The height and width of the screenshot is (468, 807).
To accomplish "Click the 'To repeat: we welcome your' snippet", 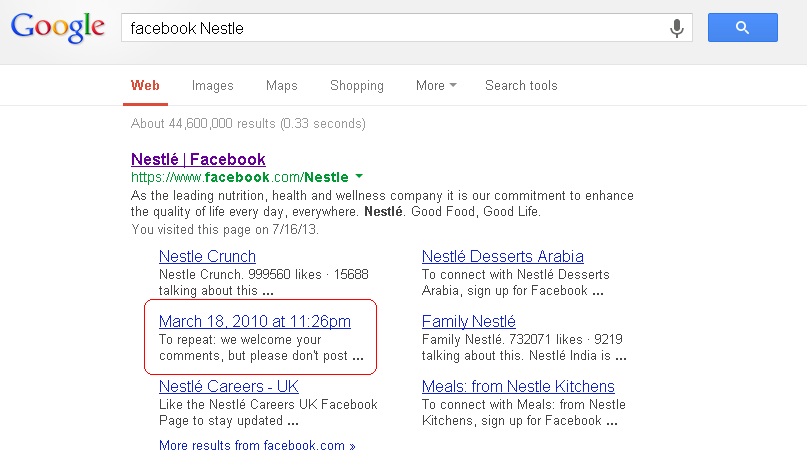I will pyautogui.click(x=261, y=348).
